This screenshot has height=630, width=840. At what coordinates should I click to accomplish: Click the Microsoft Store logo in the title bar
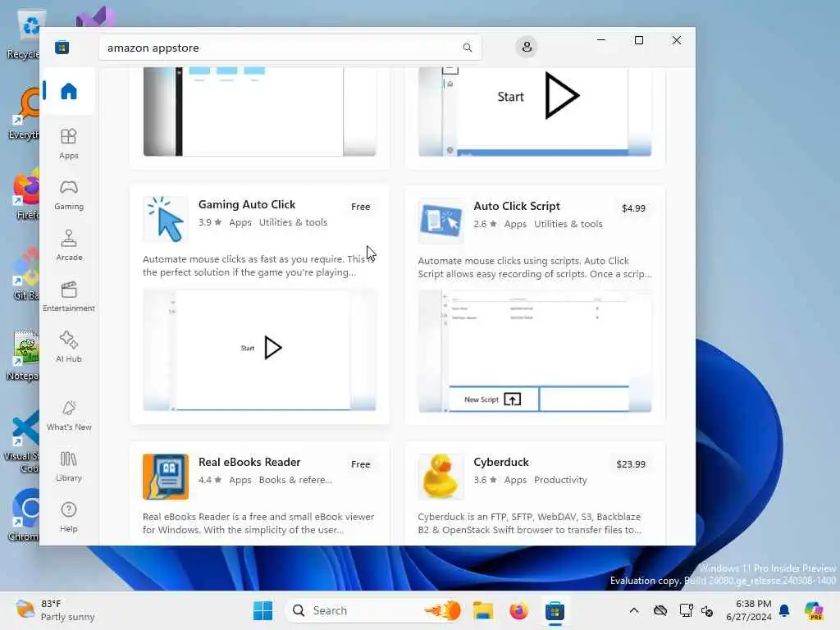(62, 47)
